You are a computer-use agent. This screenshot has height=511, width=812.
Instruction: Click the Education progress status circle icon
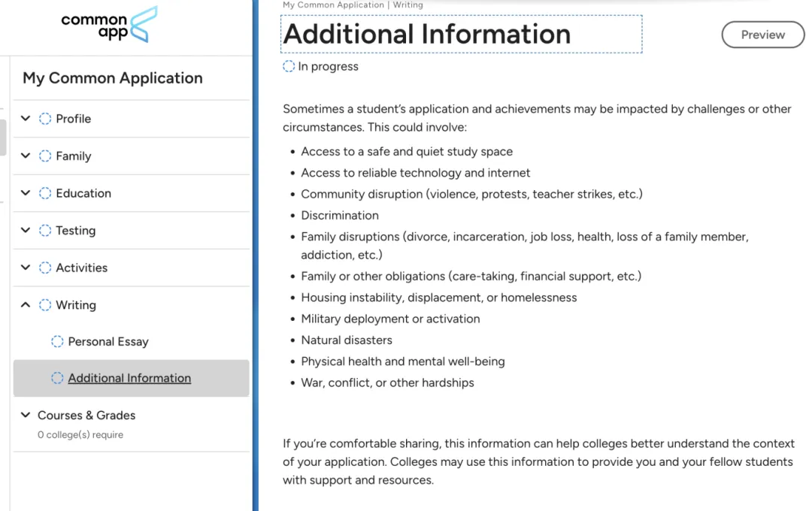(45, 193)
